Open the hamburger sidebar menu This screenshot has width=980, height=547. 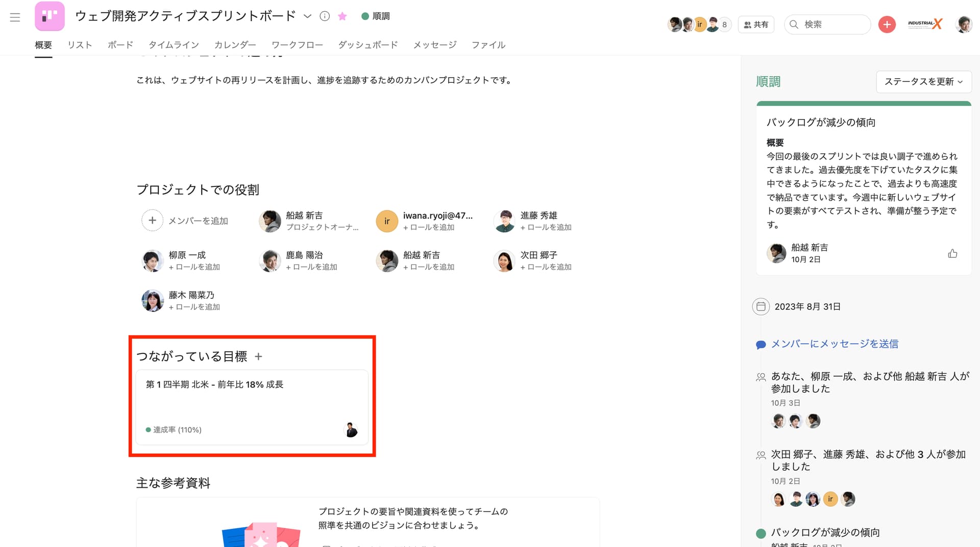[x=15, y=17]
